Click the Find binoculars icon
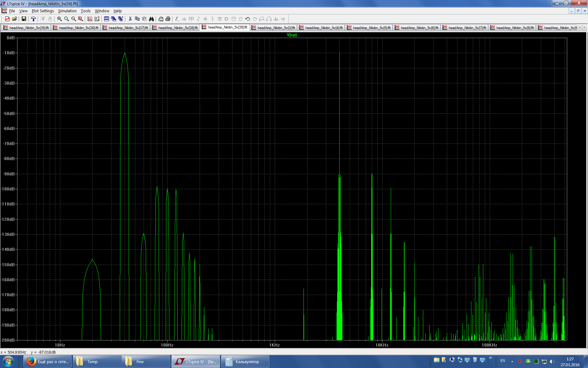 [x=151, y=19]
